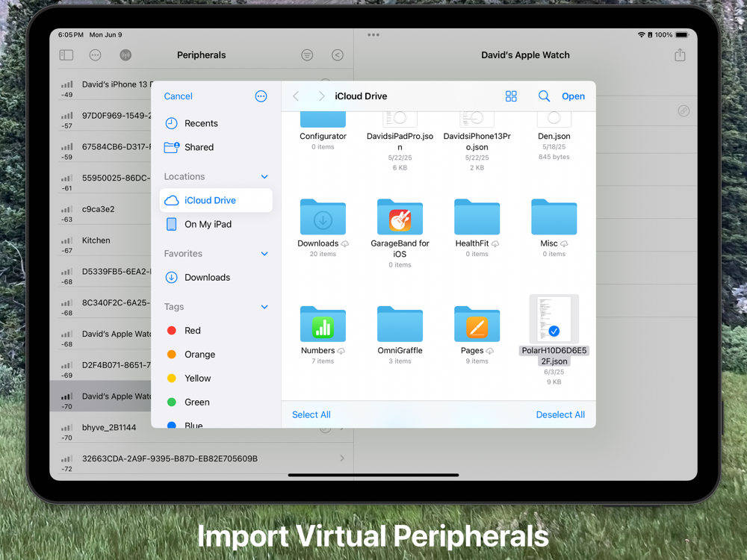Tap the battery indicator in status bar
This screenshot has height=560, width=747.
pos(682,35)
